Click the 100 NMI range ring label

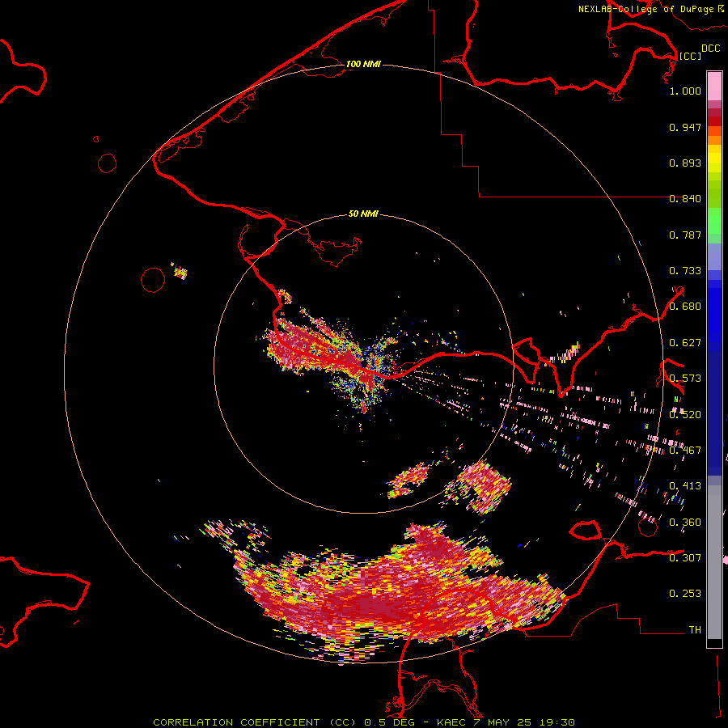pyautogui.click(x=363, y=64)
